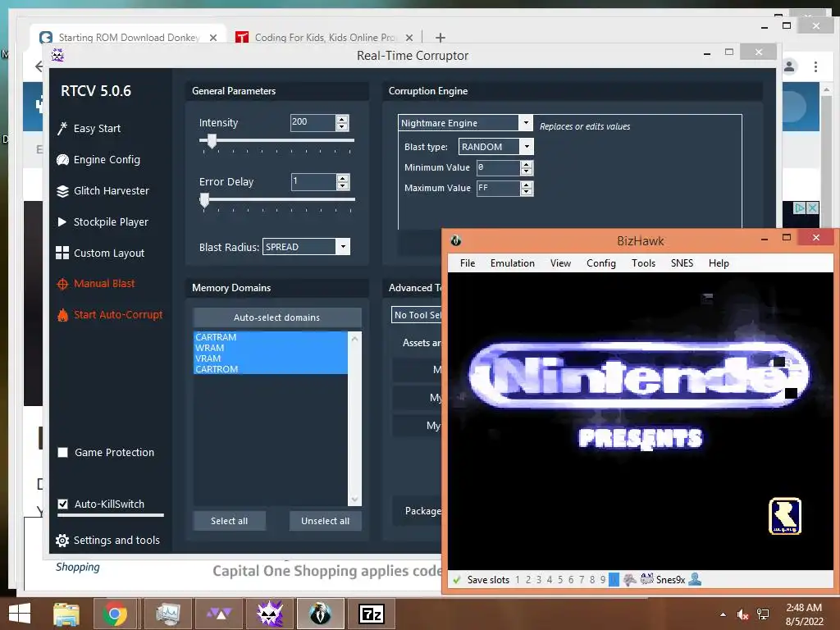
Task: Open BizHawk Config menu
Action: 601,263
